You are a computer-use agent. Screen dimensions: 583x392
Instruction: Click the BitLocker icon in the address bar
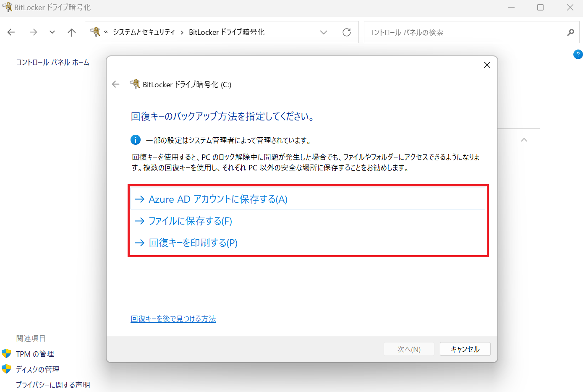point(95,32)
